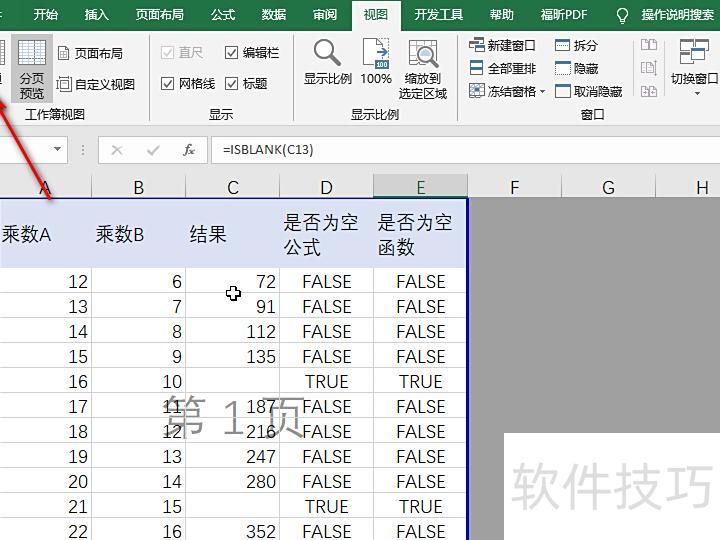Screen dimensions: 720x540
Task: Unhide a window (取消隐藏)
Action: tap(589, 91)
